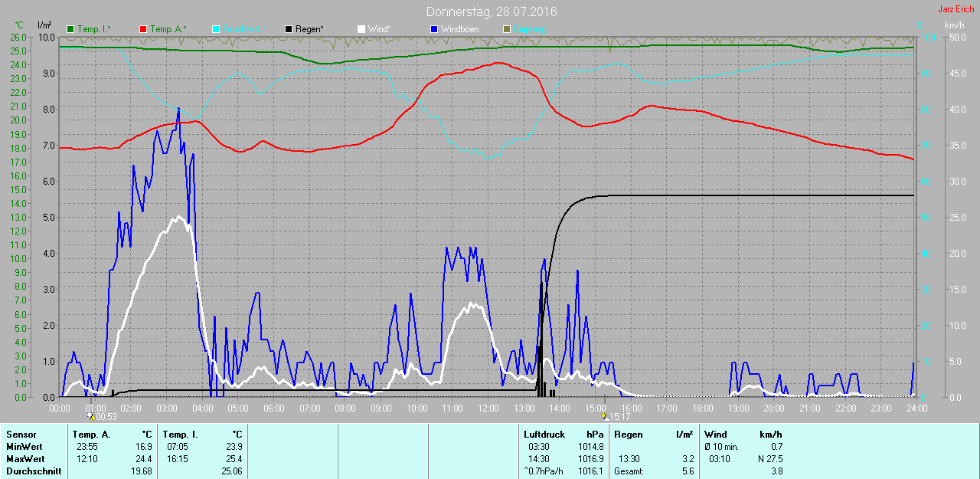Screen dimensions: 980x479
Task: Click the '15:17' label under the time axis
Action: (620, 417)
